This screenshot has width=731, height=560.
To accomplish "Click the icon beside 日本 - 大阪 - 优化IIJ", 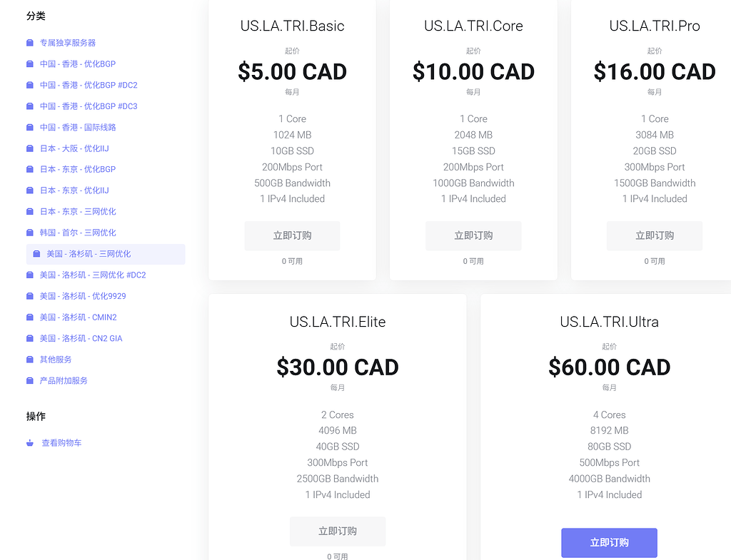I will pyautogui.click(x=30, y=148).
